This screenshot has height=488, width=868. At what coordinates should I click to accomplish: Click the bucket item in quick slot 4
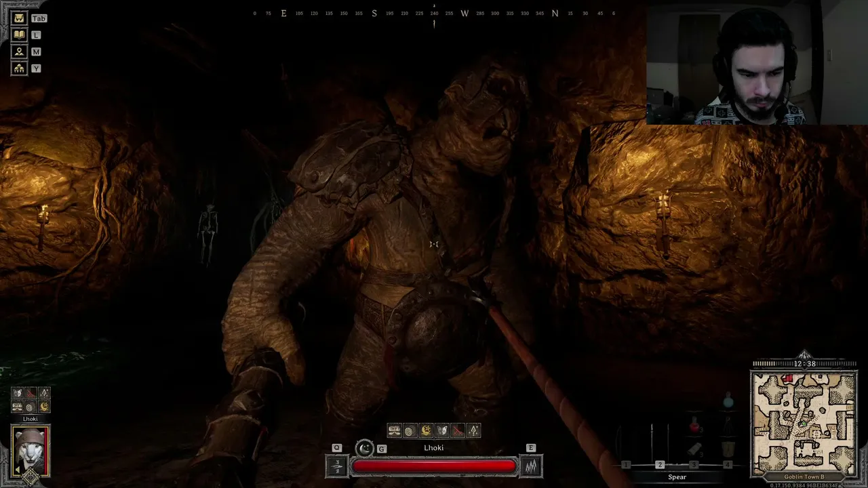click(x=728, y=449)
